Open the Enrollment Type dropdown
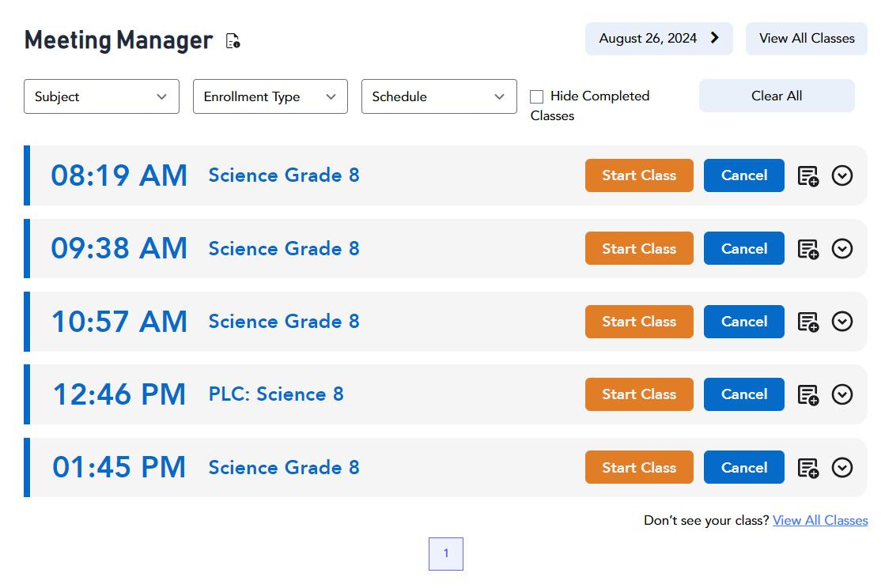 pyautogui.click(x=270, y=96)
